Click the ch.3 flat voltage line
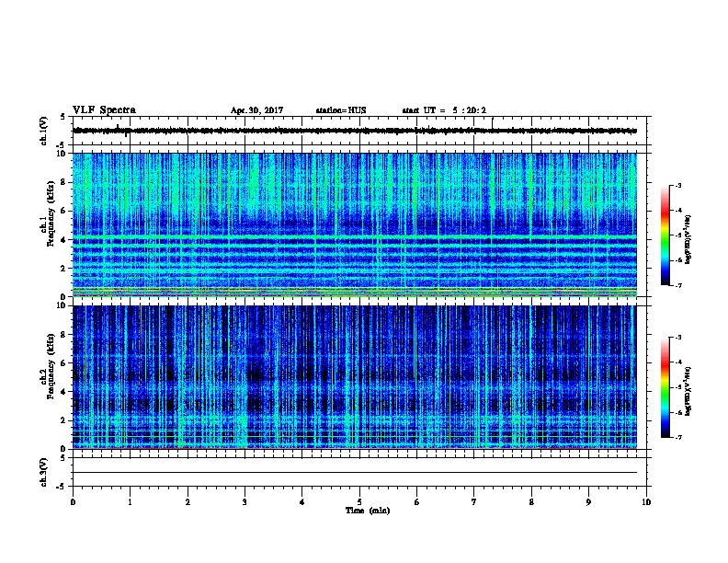 355,473
